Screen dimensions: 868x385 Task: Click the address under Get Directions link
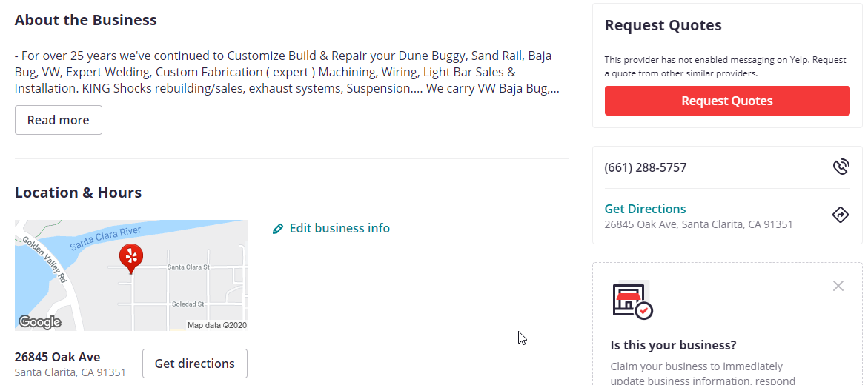pos(698,224)
